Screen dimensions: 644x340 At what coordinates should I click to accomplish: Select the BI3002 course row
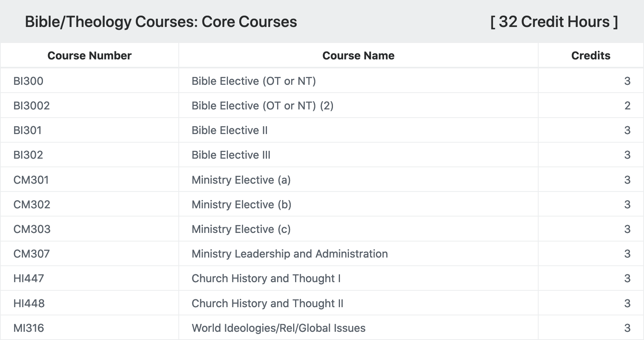point(322,106)
